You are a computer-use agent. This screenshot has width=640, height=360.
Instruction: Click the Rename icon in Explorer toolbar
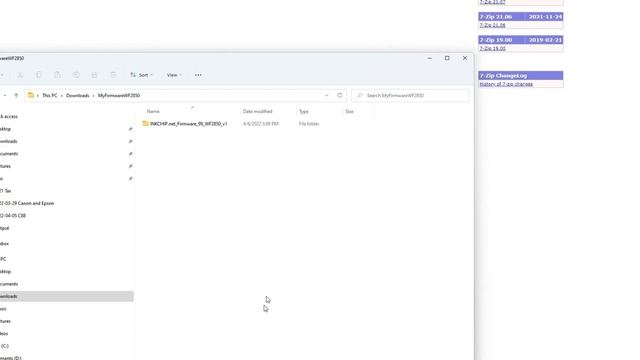pyautogui.click(x=76, y=75)
